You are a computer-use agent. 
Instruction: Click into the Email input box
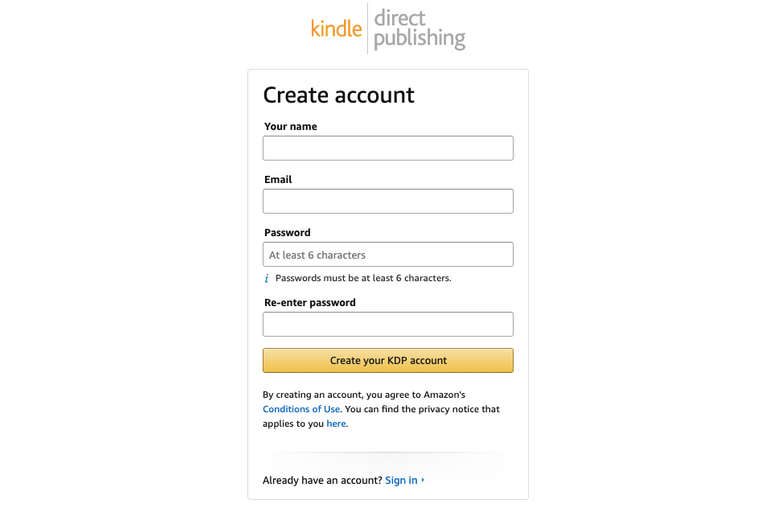(x=388, y=201)
